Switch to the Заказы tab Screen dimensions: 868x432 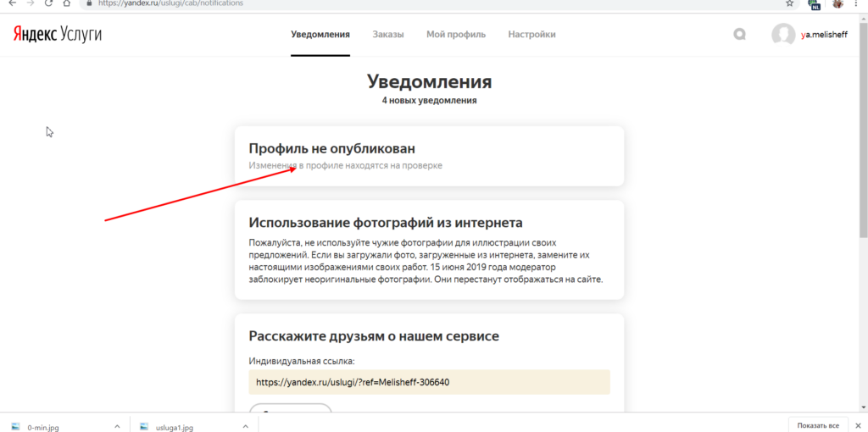click(388, 34)
